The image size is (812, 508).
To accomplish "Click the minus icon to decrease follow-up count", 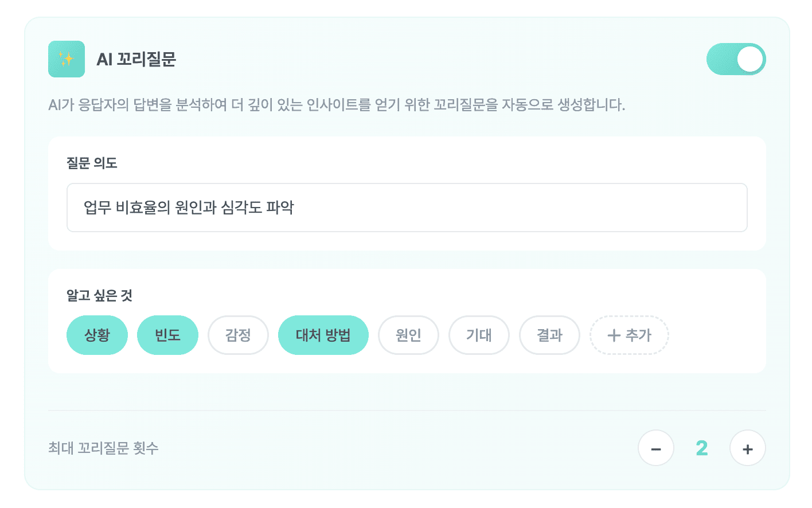I will (656, 448).
